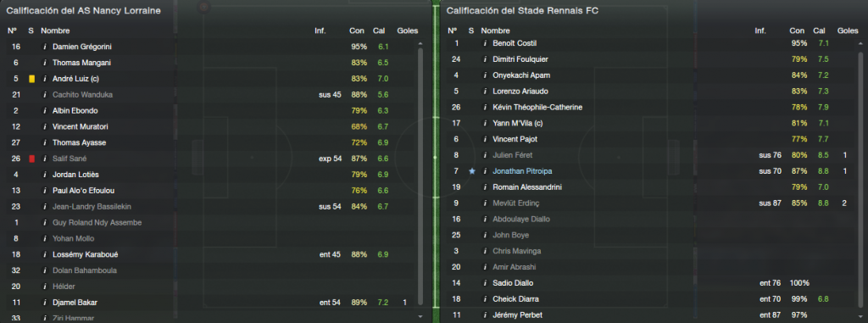The height and width of the screenshot is (323, 868).
Task: Sort Nancy table by Cal column
Action: pyautogui.click(x=379, y=31)
